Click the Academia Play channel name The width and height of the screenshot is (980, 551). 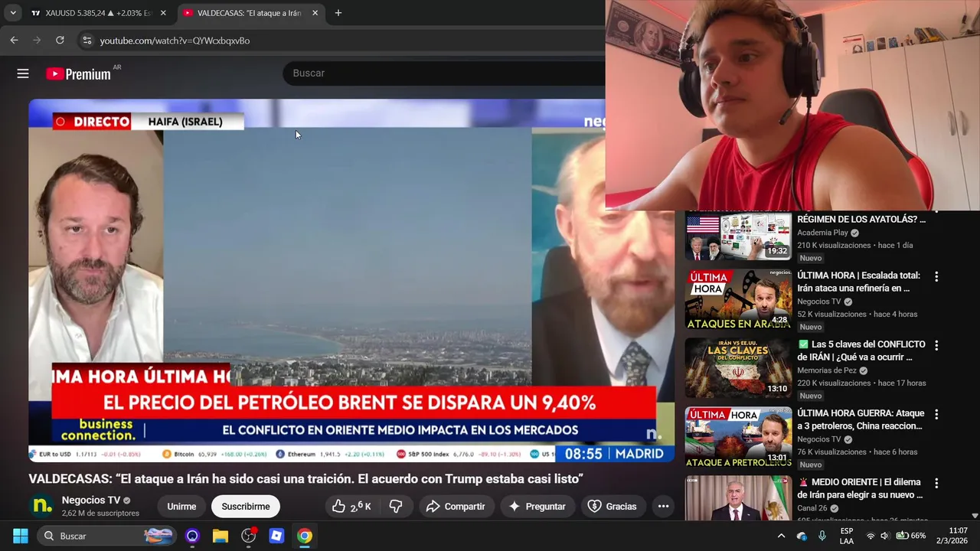pos(822,233)
